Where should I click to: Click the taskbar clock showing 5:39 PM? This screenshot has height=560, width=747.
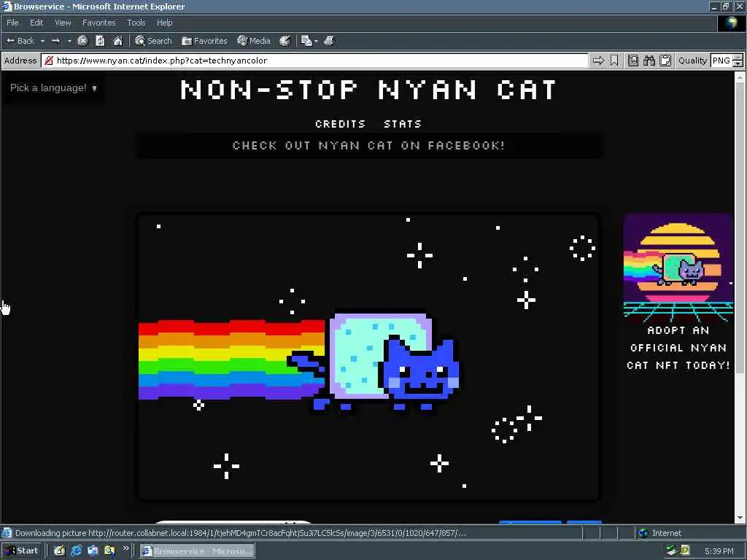[x=719, y=551]
